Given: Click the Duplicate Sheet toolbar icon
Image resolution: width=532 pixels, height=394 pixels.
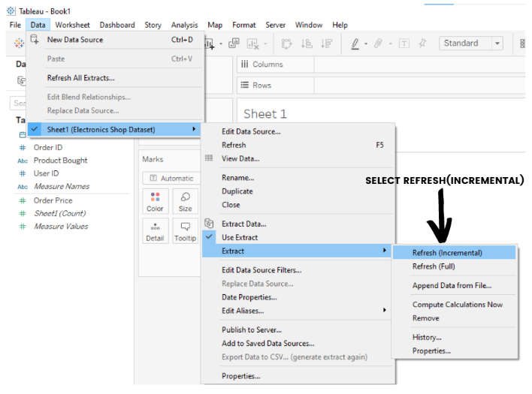Looking at the screenshot, I should tap(234, 43).
